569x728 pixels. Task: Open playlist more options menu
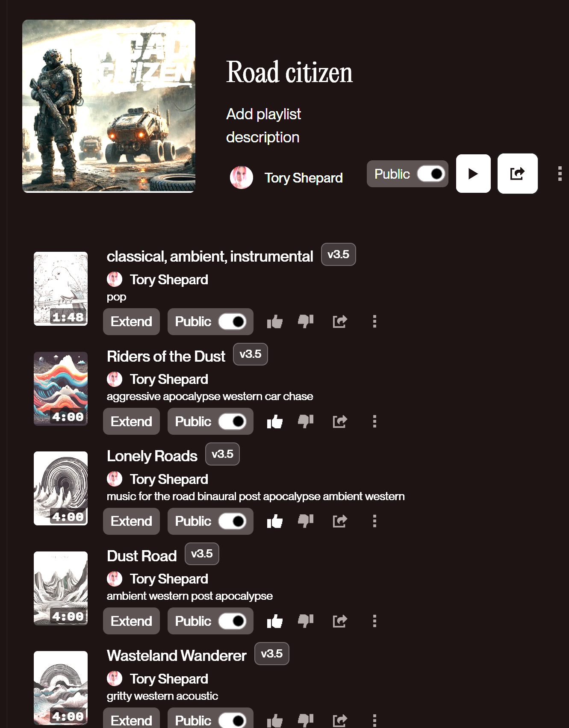click(x=560, y=174)
